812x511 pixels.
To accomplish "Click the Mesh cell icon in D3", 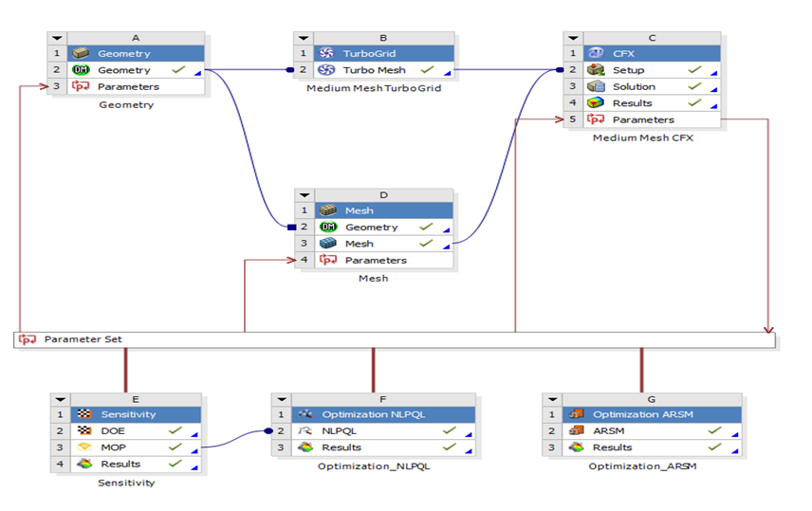I will (328, 244).
